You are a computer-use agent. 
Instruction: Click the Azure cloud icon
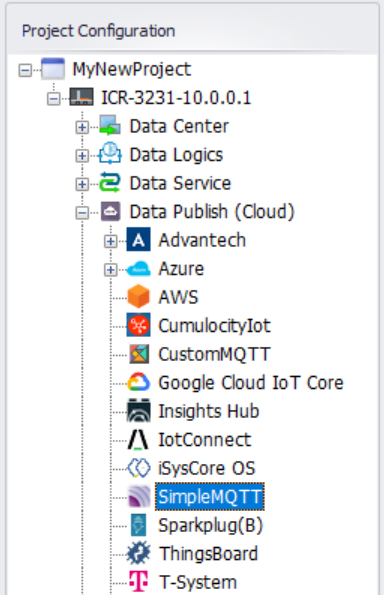(138, 269)
